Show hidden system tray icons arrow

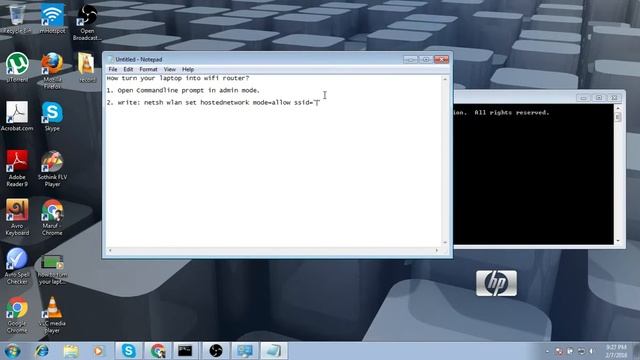547,351
